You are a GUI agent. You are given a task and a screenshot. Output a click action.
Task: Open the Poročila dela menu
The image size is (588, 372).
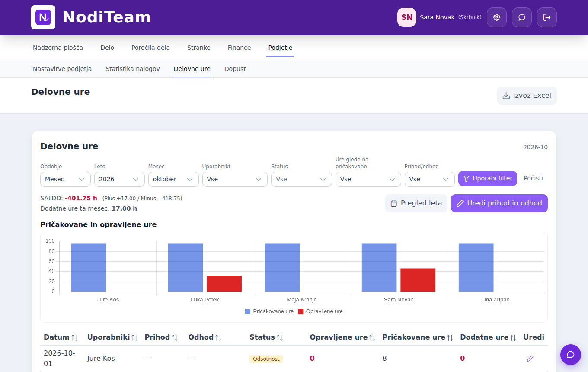[150, 48]
